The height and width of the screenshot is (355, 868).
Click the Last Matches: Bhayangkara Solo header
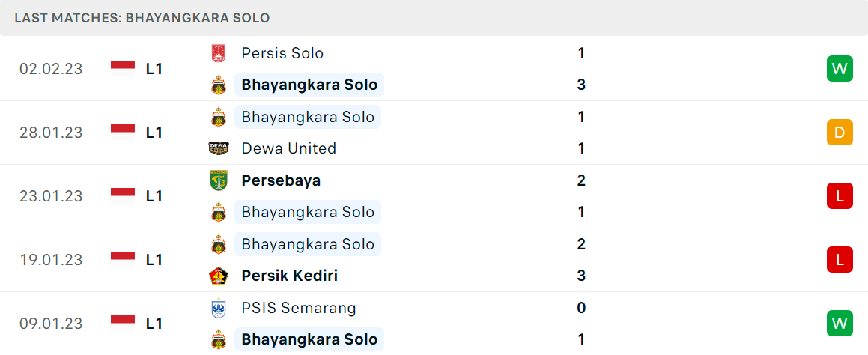pos(142,18)
